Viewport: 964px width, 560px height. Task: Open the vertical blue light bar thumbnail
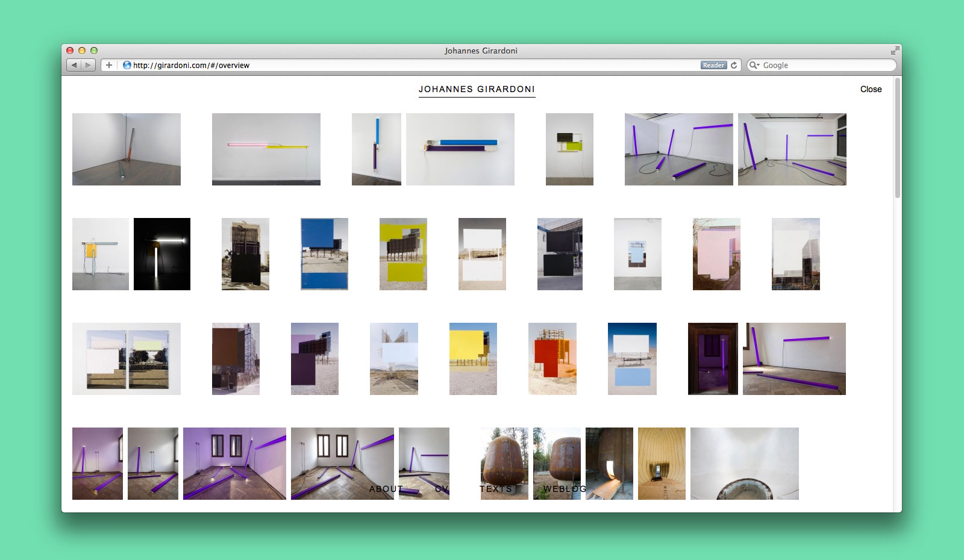pos(377,149)
